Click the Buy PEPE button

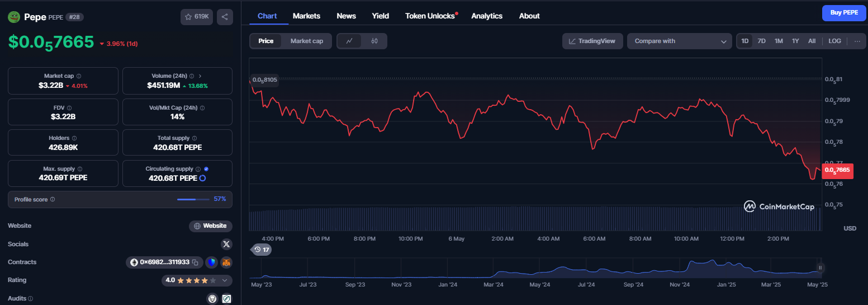[x=844, y=12]
